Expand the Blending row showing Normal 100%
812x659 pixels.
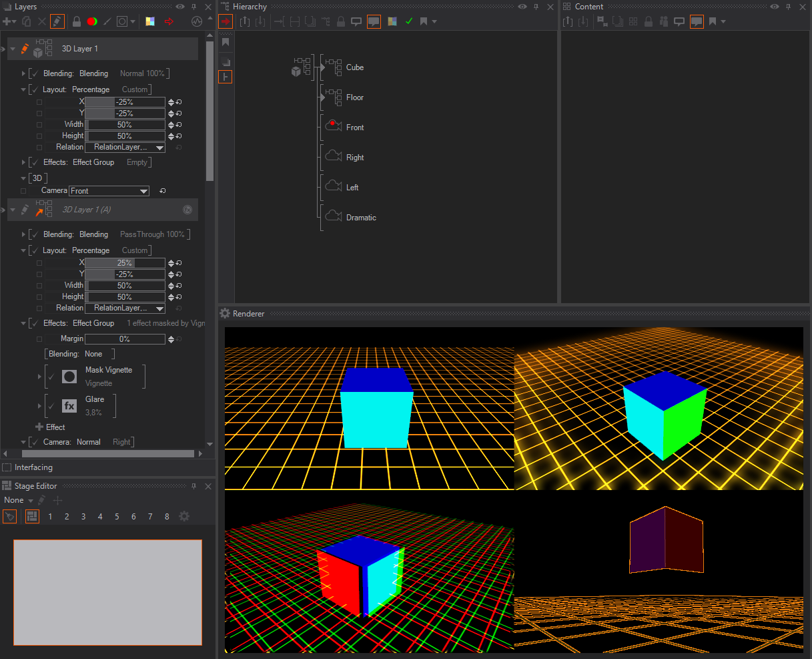click(x=24, y=73)
